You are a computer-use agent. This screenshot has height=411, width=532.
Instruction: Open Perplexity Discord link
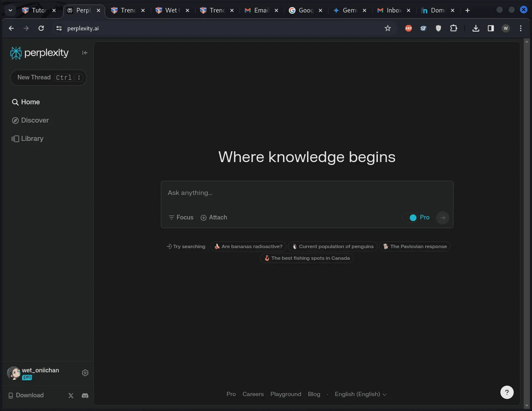click(85, 396)
